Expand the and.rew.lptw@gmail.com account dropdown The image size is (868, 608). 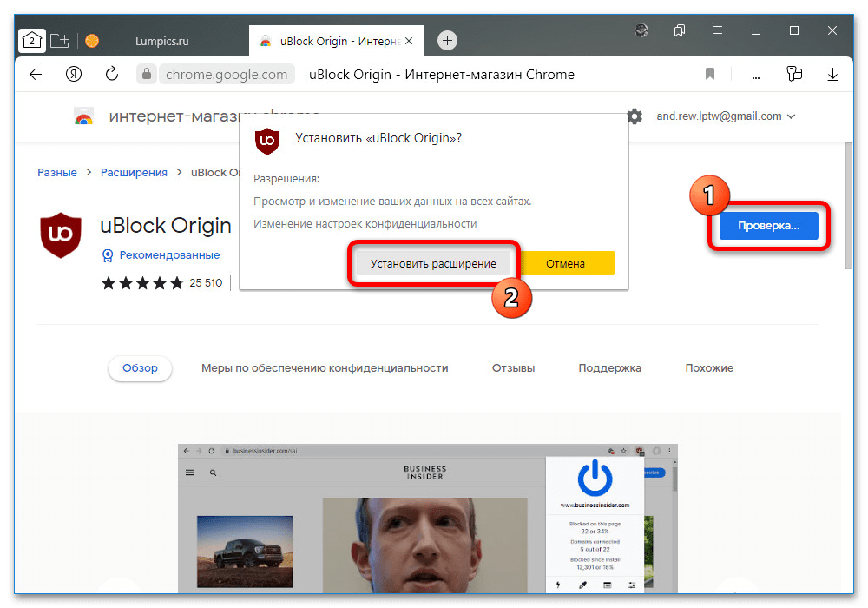tap(725, 116)
